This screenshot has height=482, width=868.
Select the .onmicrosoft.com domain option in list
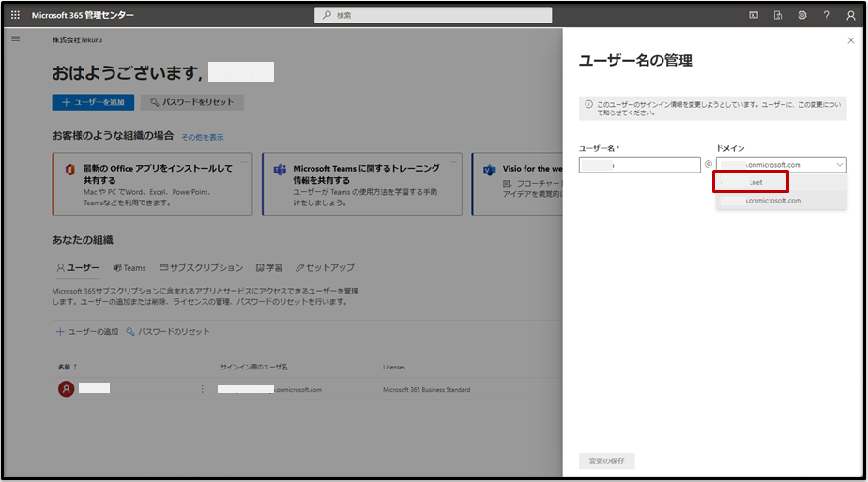pos(781,201)
